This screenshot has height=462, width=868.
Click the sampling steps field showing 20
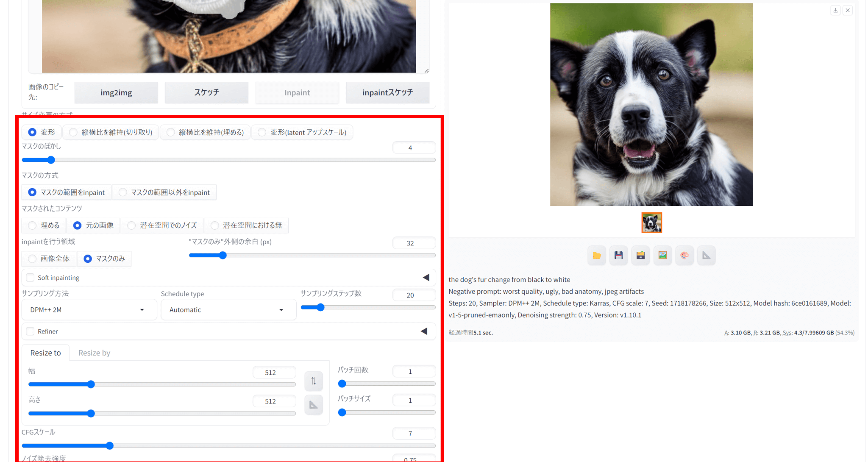414,295
